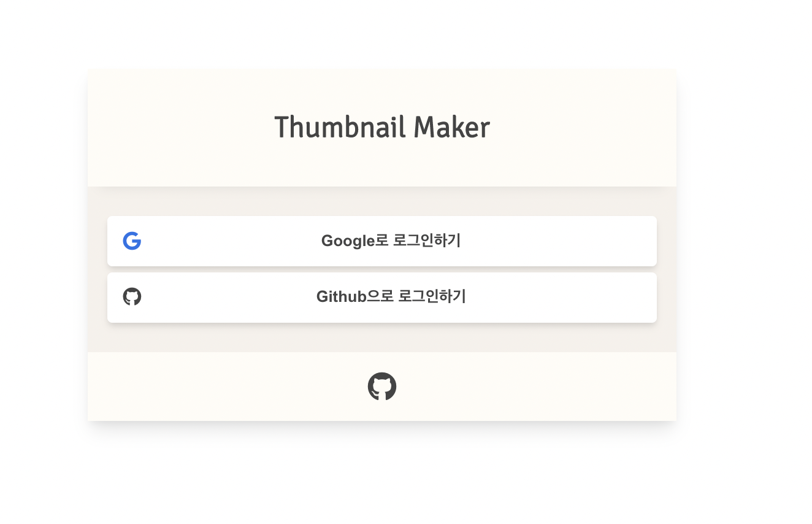The height and width of the screenshot is (524, 812).
Task: Click the Octocat icon inside the Github button
Action: click(132, 297)
